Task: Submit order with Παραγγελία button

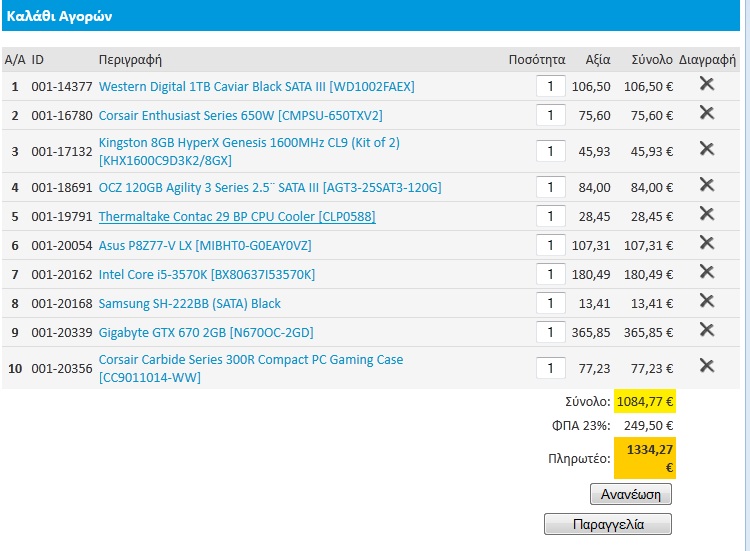Action: 607,524
